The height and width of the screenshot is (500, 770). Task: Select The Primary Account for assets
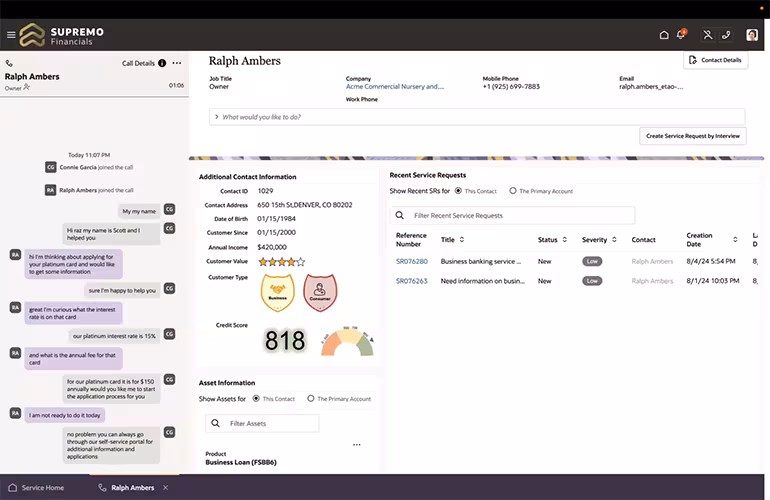(x=311, y=398)
